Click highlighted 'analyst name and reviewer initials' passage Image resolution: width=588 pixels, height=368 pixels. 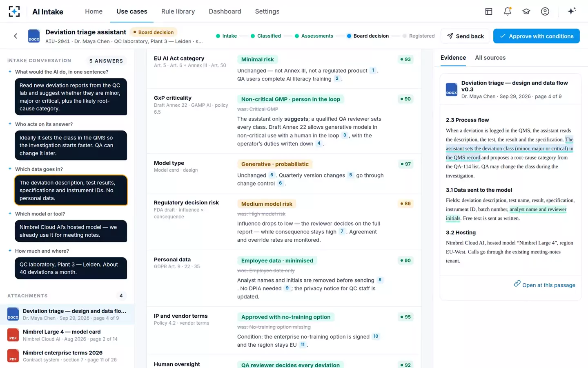[x=506, y=214]
